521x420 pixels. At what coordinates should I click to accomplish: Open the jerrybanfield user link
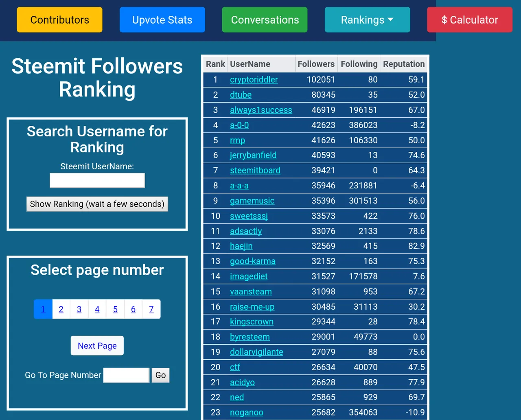tap(253, 155)
